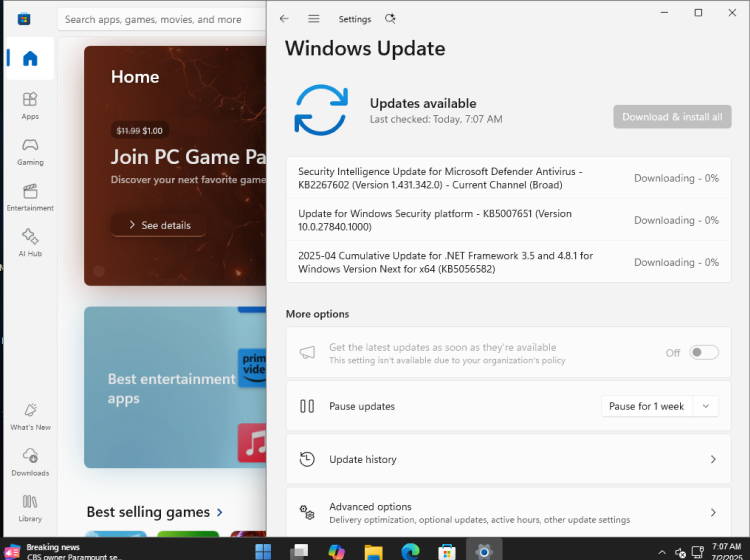Click Security Intelligence Update KB2267602 entry
This screenshot has height=560, width=750.
coord(508,178)
